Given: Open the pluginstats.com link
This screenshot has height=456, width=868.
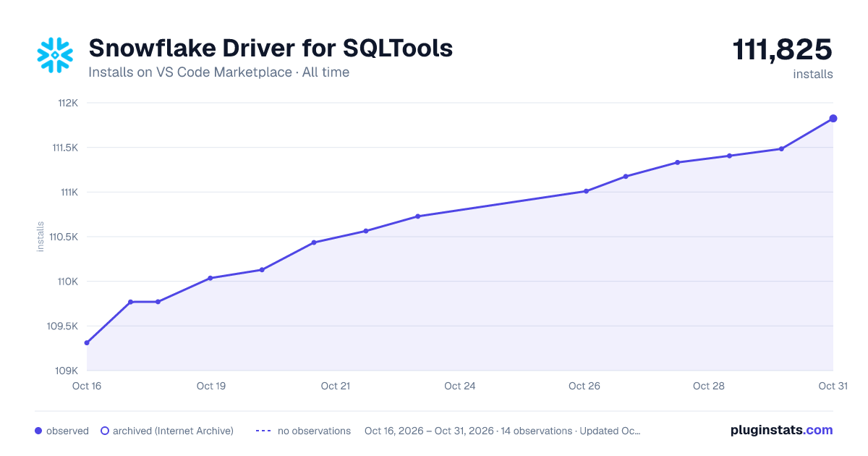Looking at the screenshot, I should [781, 430].
